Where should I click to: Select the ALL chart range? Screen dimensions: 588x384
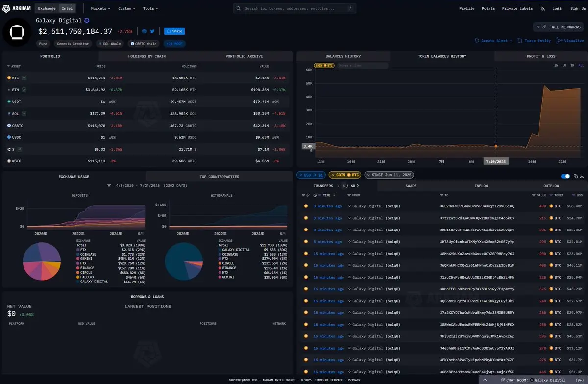581,65
